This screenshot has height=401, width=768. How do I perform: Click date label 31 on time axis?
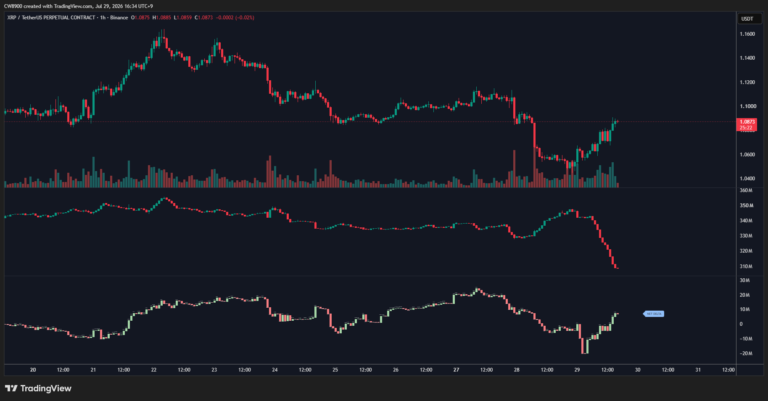click(698, 370)
